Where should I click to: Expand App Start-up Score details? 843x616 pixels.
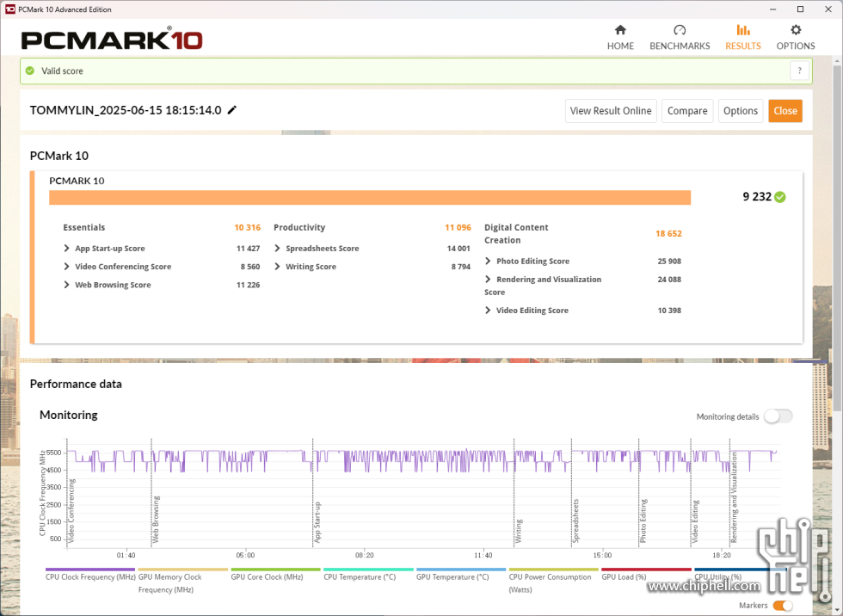point(67,249)
